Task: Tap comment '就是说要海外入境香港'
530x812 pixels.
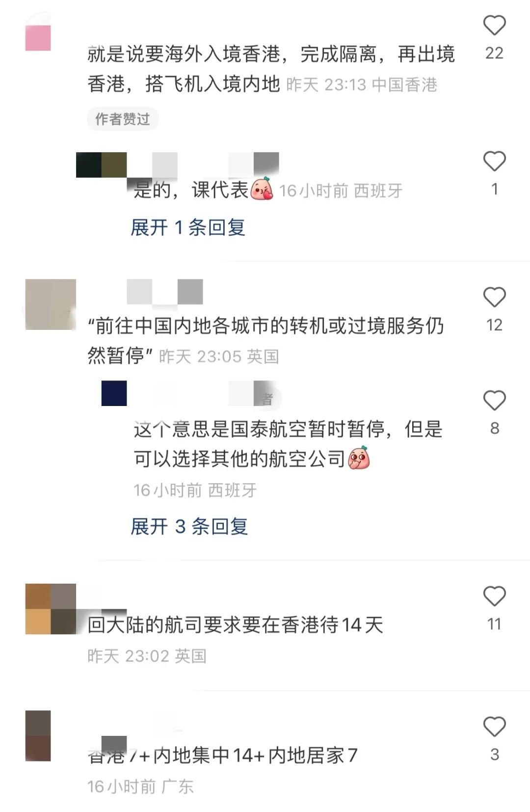Action: [271, 69]
